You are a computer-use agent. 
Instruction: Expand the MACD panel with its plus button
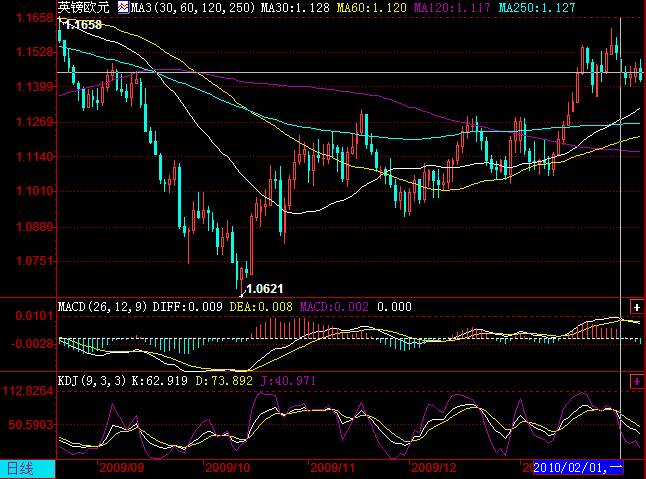637,307
